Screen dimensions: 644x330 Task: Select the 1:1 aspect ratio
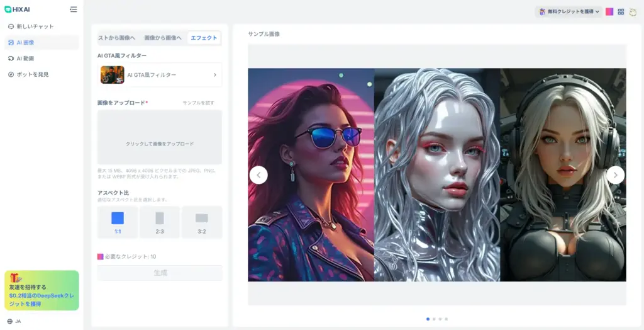pos(118,222)
